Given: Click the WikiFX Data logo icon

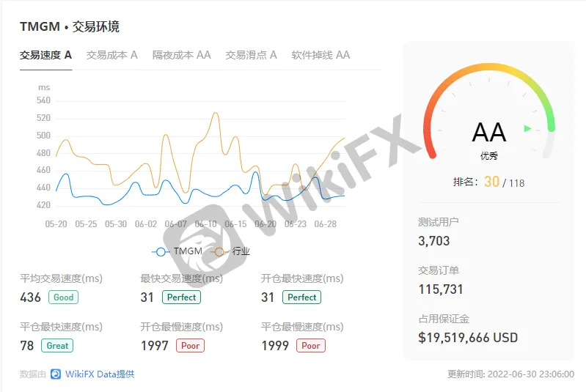Looking at the screenshot, I should pos(56,374).
